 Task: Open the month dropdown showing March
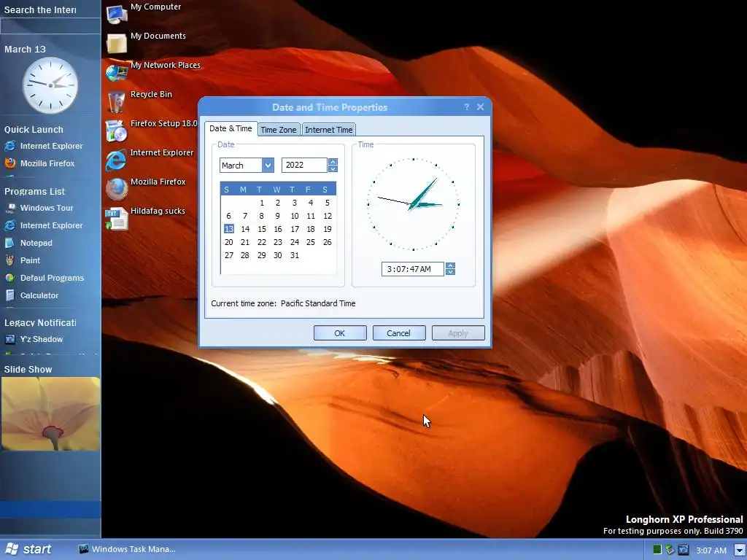pyautogui.click(x=268, y=166)
